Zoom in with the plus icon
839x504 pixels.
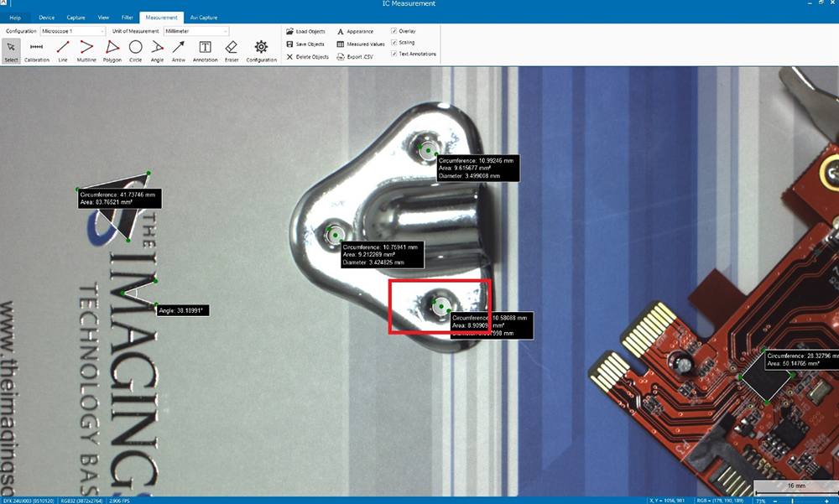tap(826, 501)
